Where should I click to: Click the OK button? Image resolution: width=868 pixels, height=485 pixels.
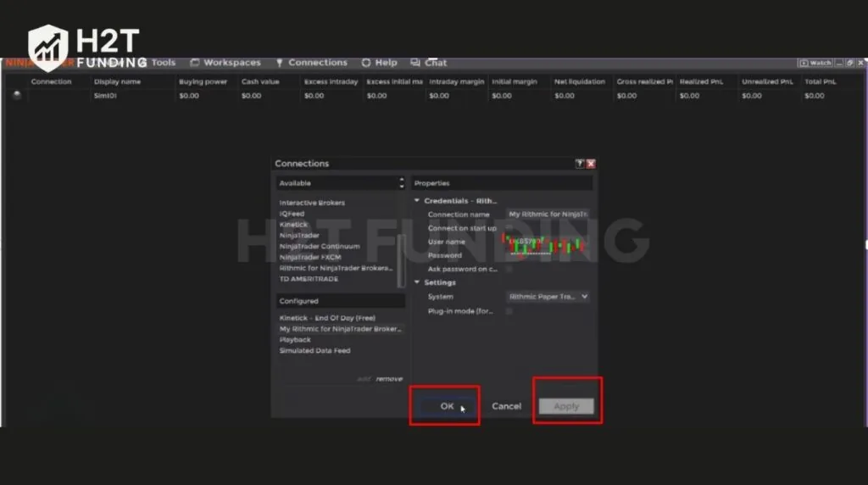(447, 406)
